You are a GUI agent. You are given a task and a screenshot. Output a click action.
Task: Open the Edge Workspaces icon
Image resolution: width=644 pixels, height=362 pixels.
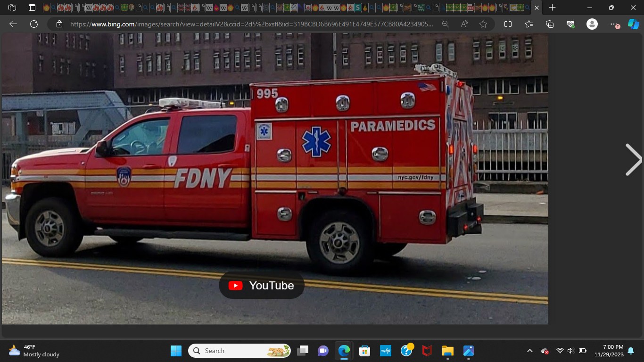[x=13, y=8]
